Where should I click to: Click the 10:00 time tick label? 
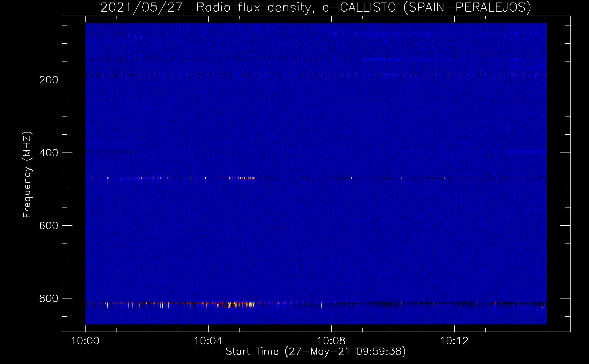[x=85, y=341]
